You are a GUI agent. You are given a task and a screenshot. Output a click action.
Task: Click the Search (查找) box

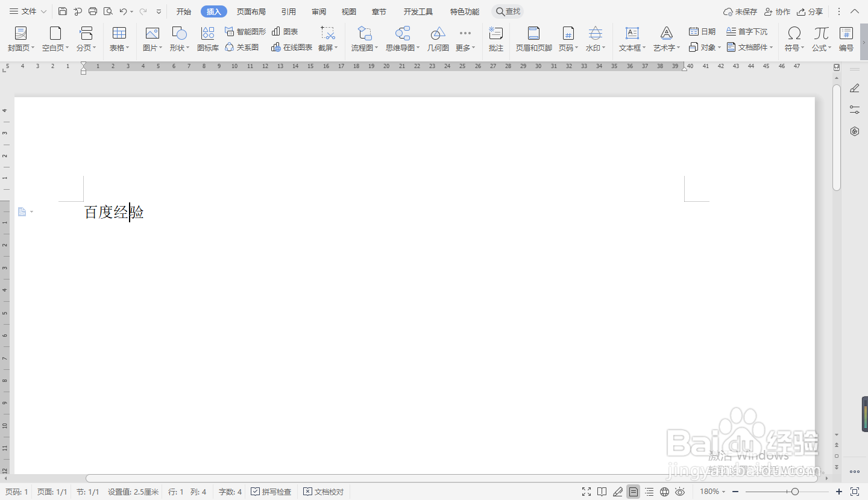pyautogui.click(x=508, y=11)
